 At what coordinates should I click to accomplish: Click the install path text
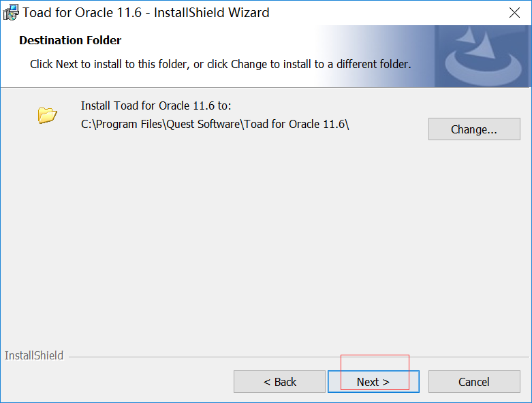pyautogui.click(x=215, y=124)
